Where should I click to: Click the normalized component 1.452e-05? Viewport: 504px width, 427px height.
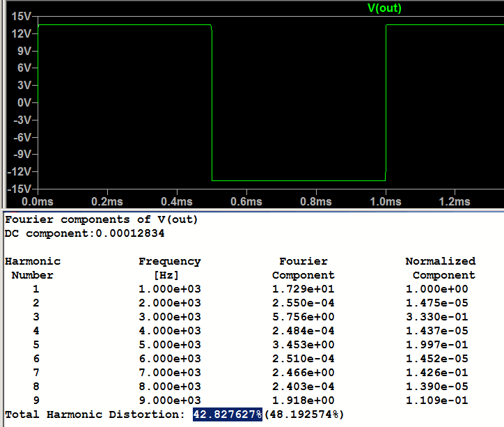point(437,359)
